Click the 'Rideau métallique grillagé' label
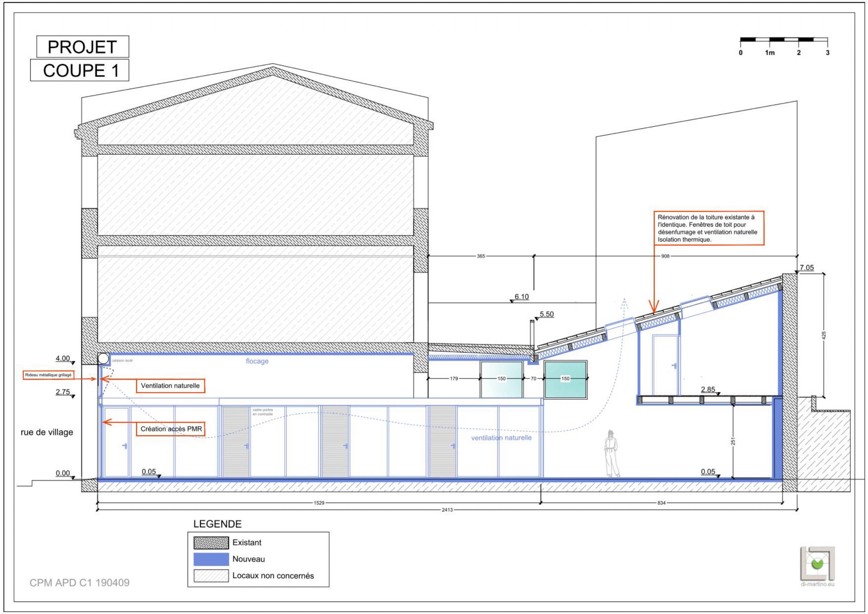868x614 pixels. tap(48, 375)
